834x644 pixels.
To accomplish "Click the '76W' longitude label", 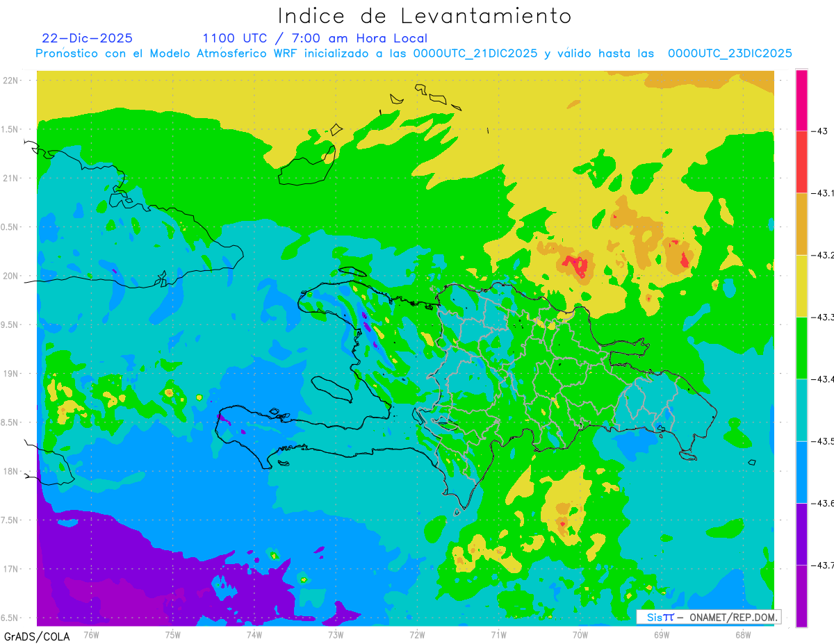I will point(91,634).
